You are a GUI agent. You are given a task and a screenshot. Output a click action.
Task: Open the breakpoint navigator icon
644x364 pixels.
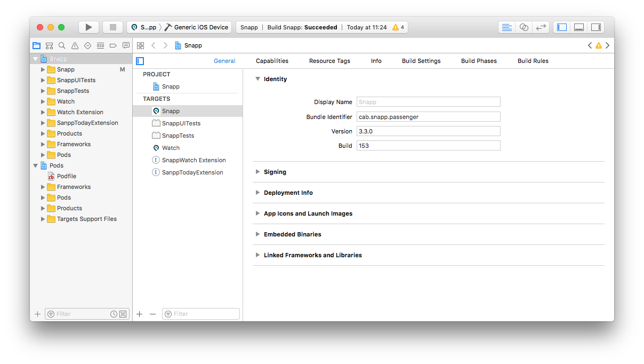[113, 46]
